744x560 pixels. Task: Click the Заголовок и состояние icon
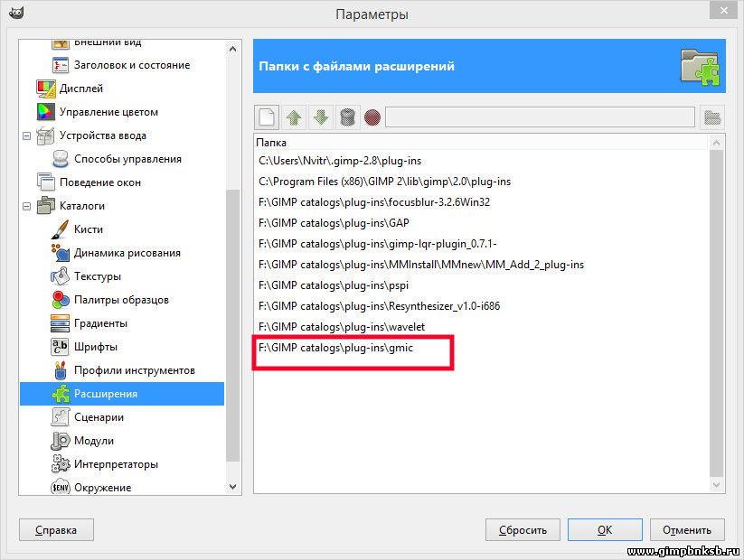tap(61, 65)
